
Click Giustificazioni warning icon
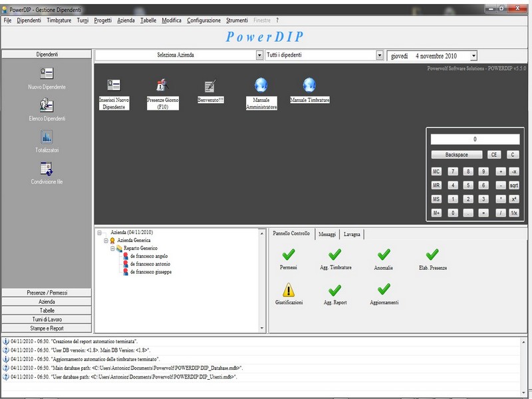pos(289,290)
